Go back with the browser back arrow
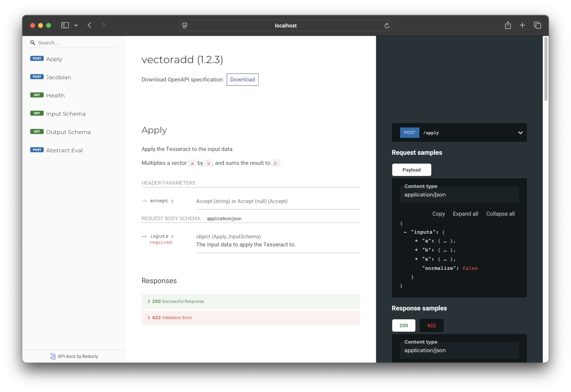This screenshot has height=392, width=571. 89,25
